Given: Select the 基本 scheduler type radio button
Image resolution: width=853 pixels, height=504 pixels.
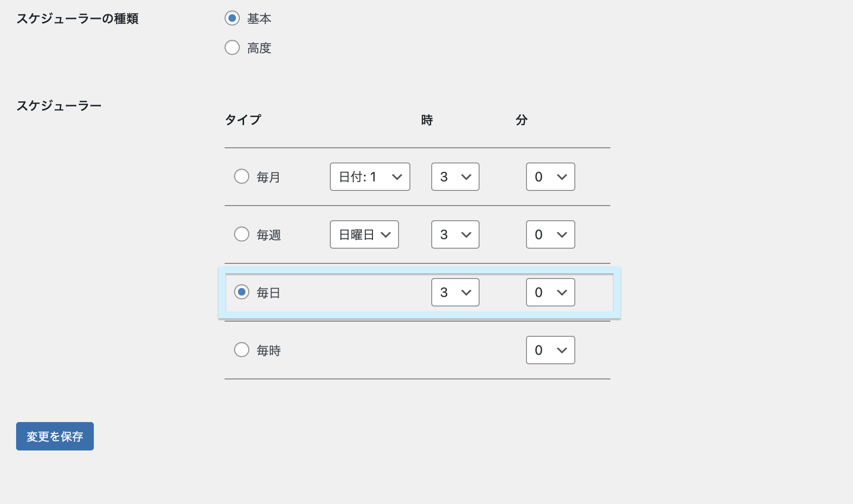Looking at the screenshot, I should pyautogui.click(x=232, y=18).
